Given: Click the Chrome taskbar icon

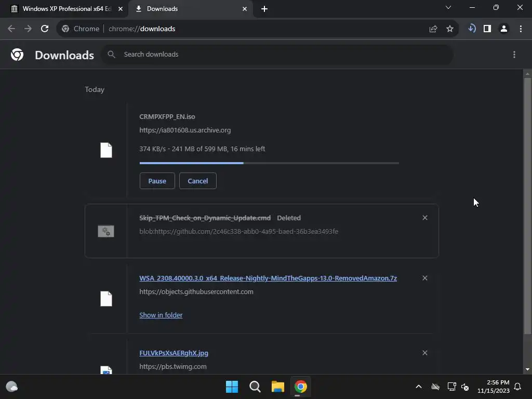Looking at the screenshot, I should pos(301,387).
